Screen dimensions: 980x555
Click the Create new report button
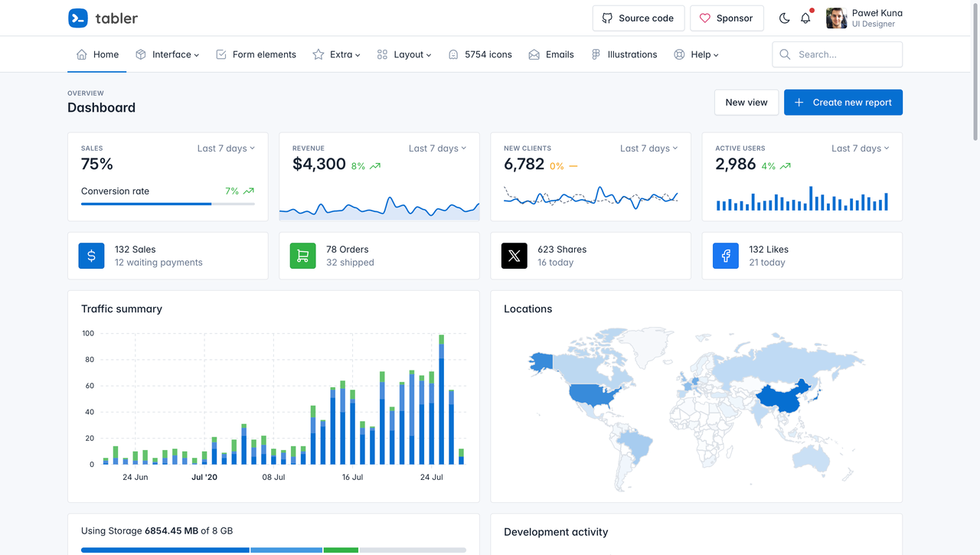[843, 102]
